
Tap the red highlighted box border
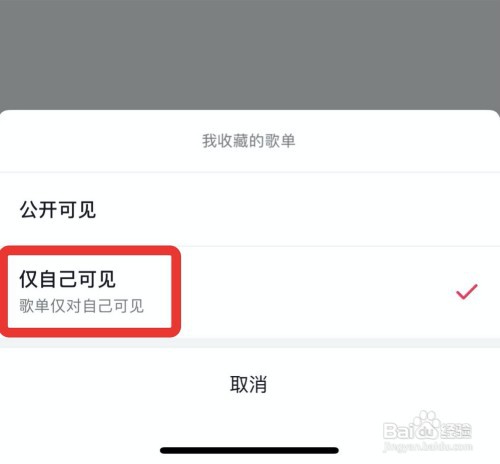click(90, 251)
